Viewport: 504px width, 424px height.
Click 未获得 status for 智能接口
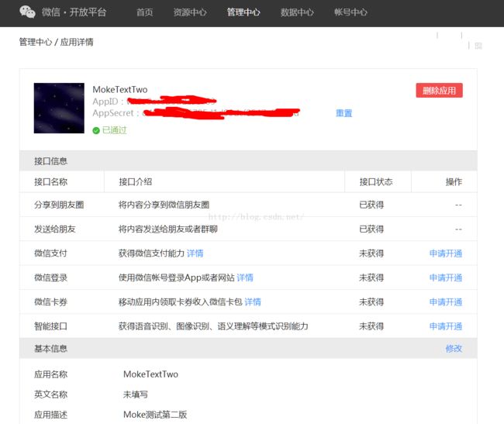[371, 326]
